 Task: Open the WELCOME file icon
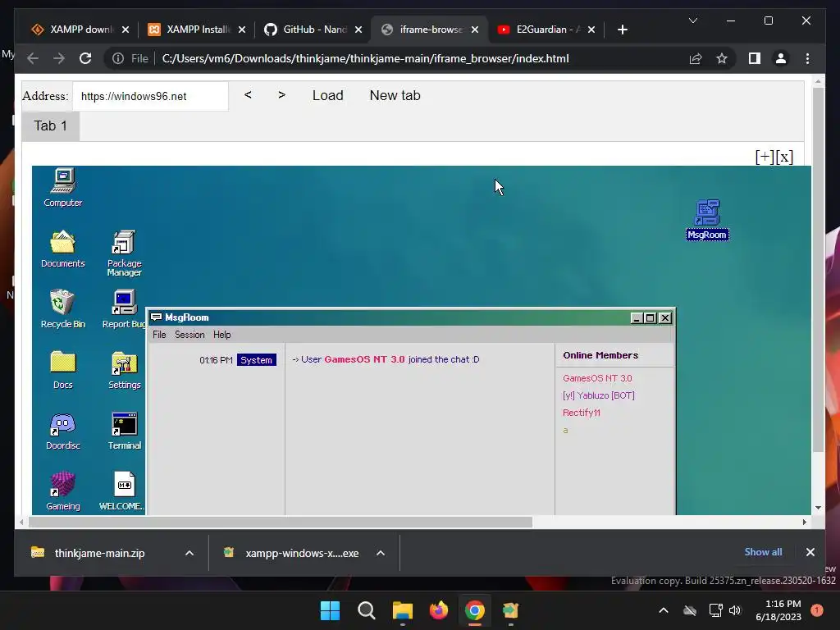coord(122,491)
